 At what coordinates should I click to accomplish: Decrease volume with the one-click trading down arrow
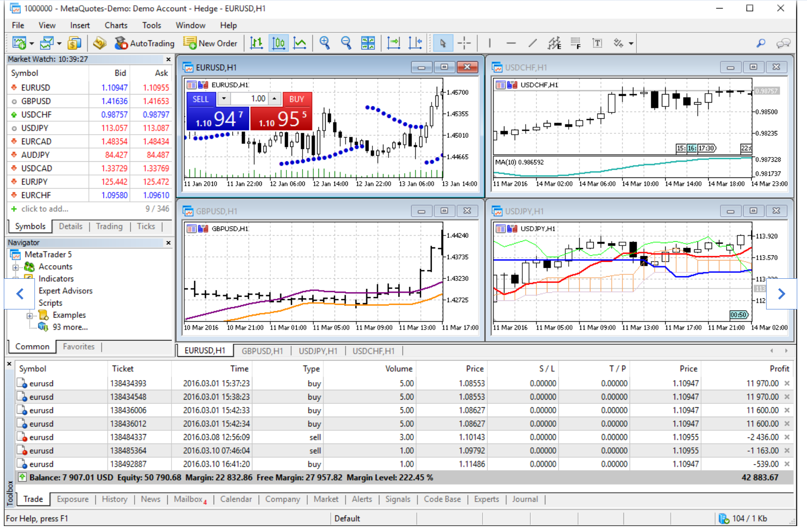pyautogui.click(x=224, y=99)
